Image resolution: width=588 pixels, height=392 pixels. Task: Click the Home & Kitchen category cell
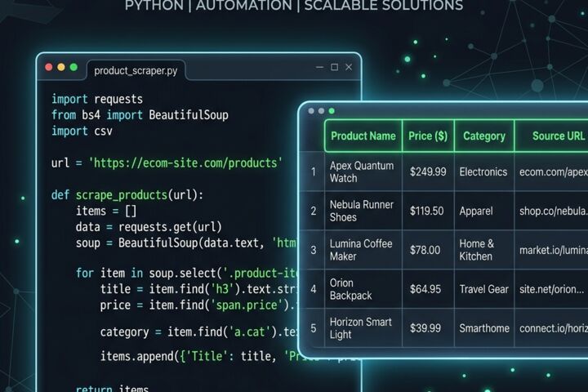click(x=484, y=250)
